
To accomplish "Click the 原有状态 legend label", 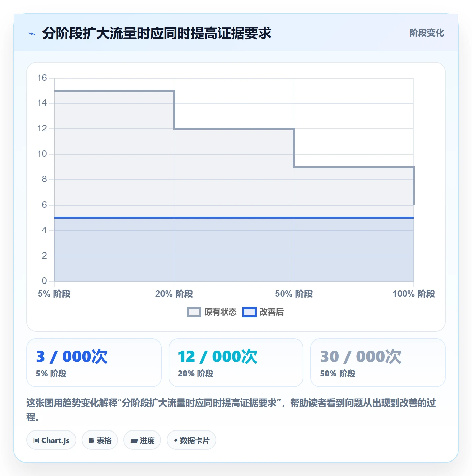I will [x=220, y=312].
